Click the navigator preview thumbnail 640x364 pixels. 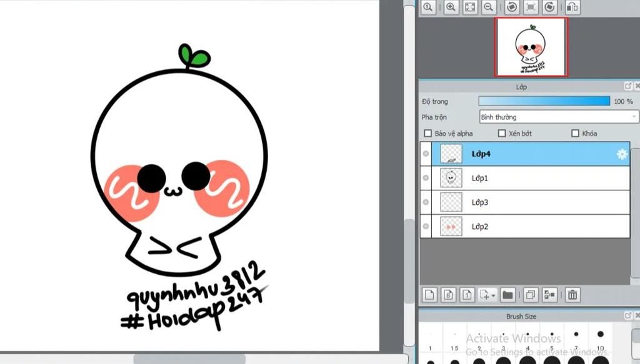(531, 46)
